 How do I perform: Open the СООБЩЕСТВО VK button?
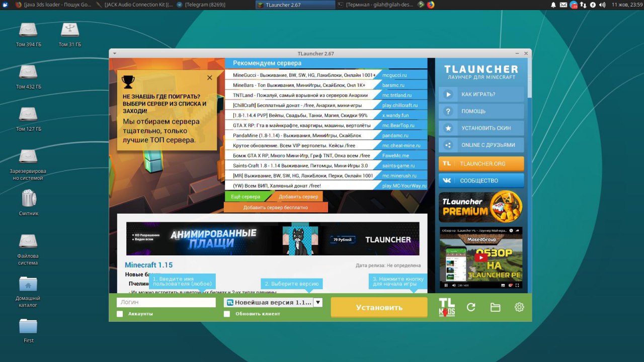coord(481,180)
